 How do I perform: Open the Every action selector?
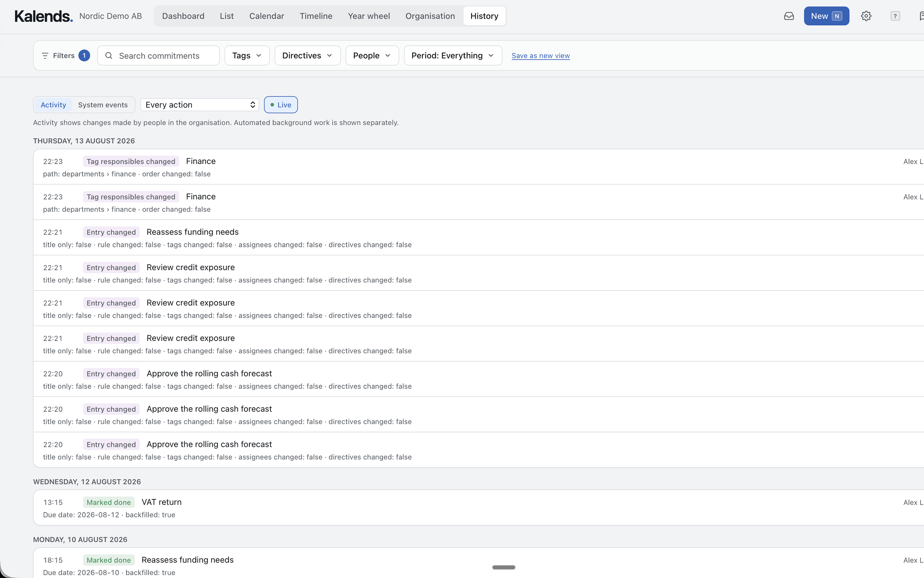(x=200, y=105)
